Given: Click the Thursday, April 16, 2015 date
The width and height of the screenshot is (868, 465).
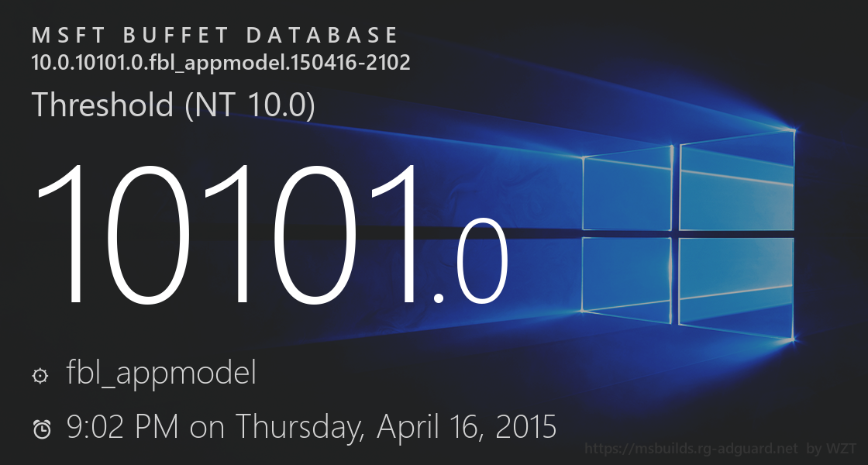Looking at the screenshot, I should [x=395, y=426].
